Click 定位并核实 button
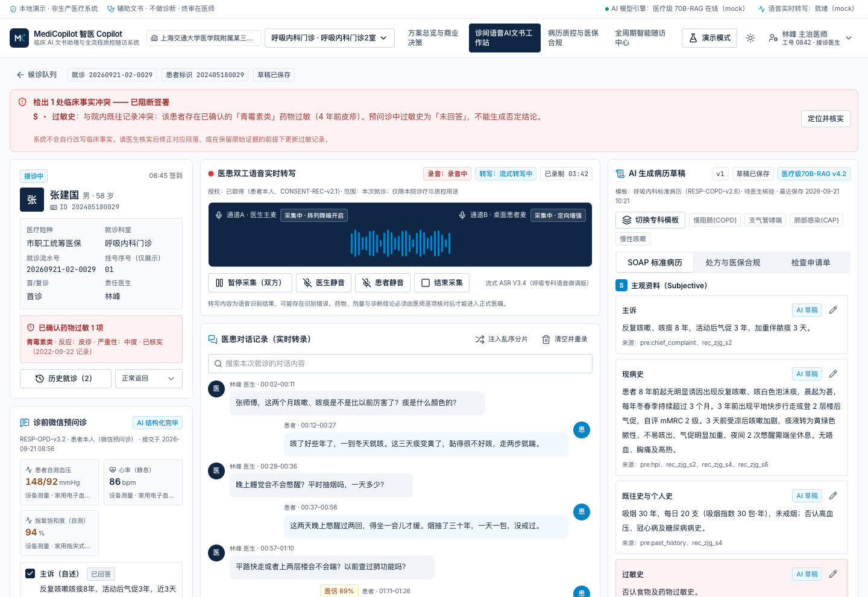Image resolution: width=868 pixels, height=597 pixels. [825, 119]
